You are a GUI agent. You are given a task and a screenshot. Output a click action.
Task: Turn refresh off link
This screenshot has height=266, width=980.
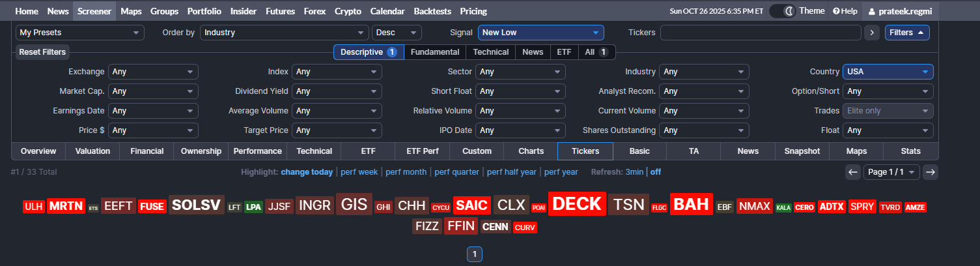(x=656, y=172)
